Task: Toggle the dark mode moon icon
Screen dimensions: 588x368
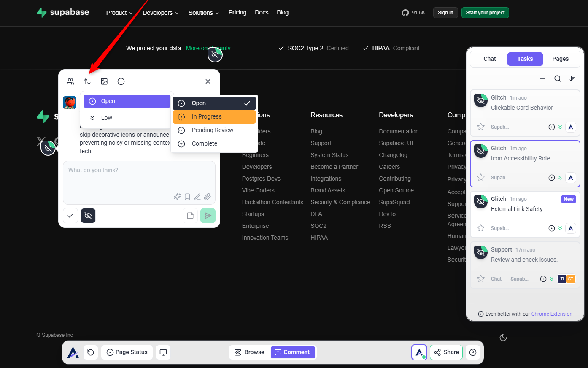Action: click(503, 338)
